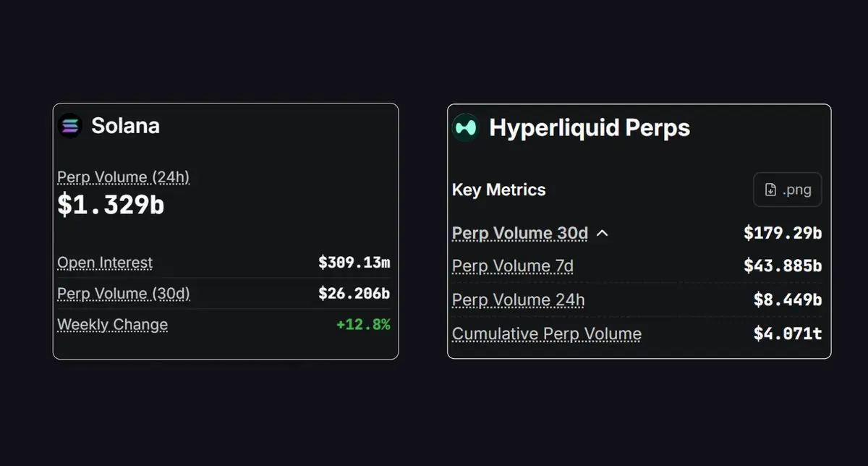
Task: Click the Solana logo icon
Action: coord(70,126)
